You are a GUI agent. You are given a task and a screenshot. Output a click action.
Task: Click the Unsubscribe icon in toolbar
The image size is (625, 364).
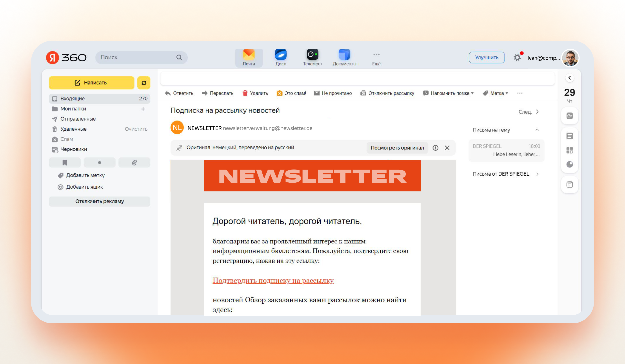364,93
